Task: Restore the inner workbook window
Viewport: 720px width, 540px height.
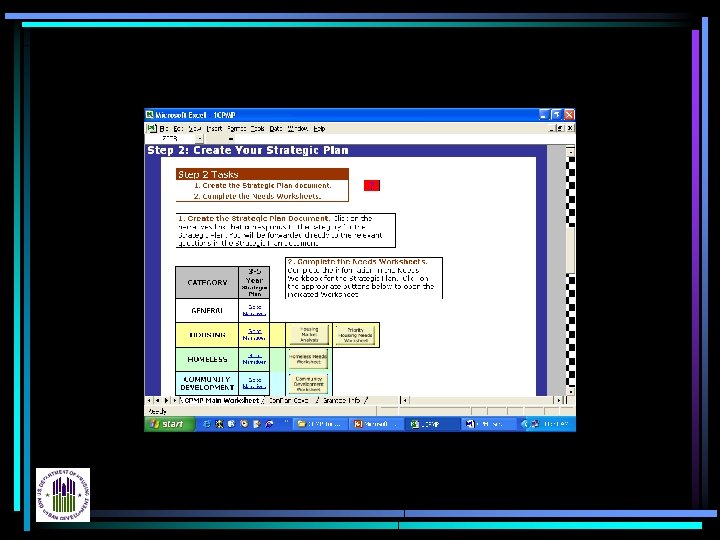Action: [561, 128]
